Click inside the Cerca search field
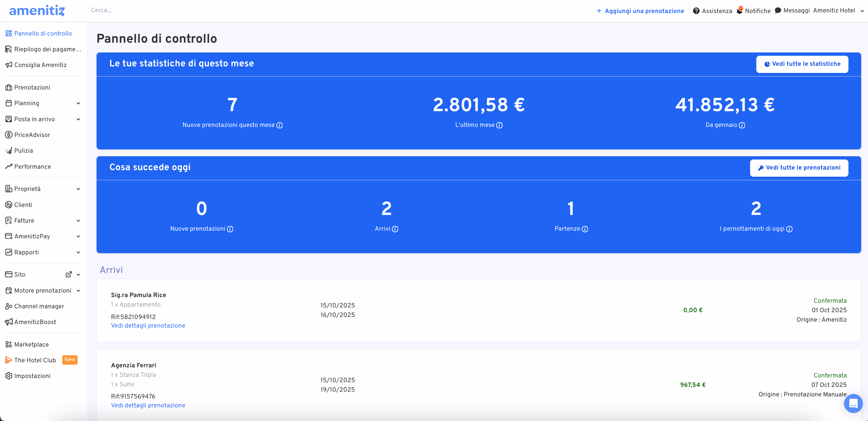Viewport: 868px width, 421px height. (x=135, y=10)
